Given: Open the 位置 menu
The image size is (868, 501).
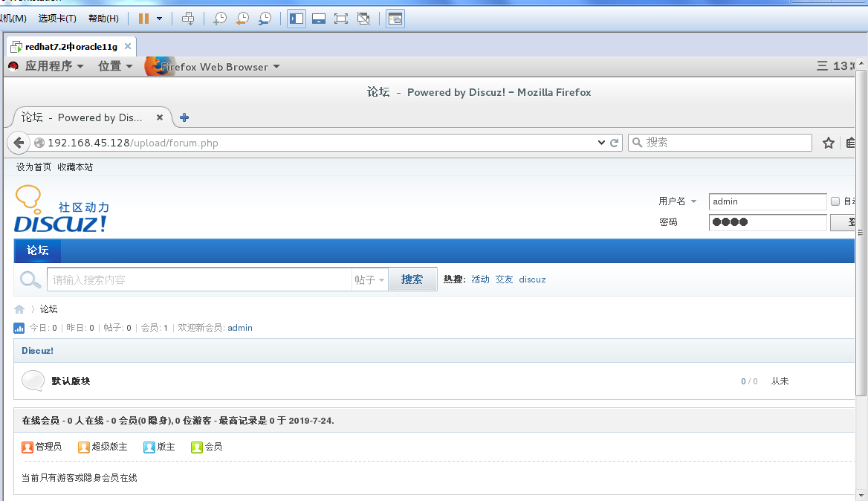Looking at the screenshot, I should (x=115, y=66).
